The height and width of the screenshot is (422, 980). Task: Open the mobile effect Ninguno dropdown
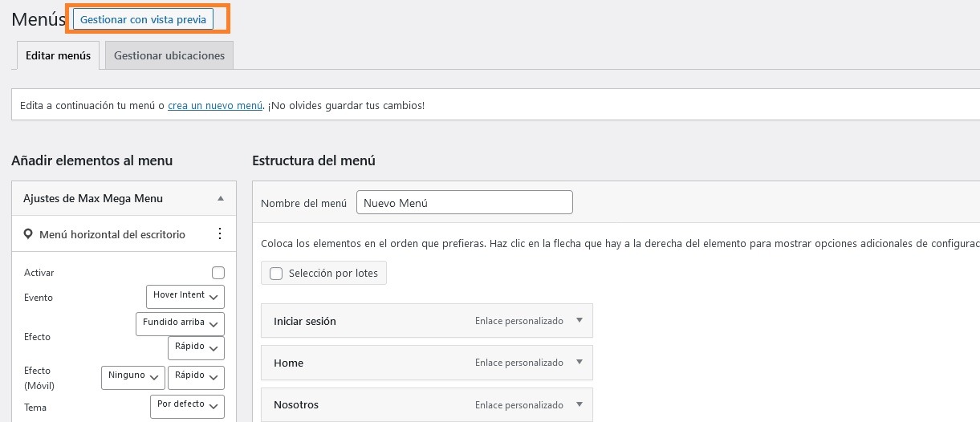click(132, 377)
